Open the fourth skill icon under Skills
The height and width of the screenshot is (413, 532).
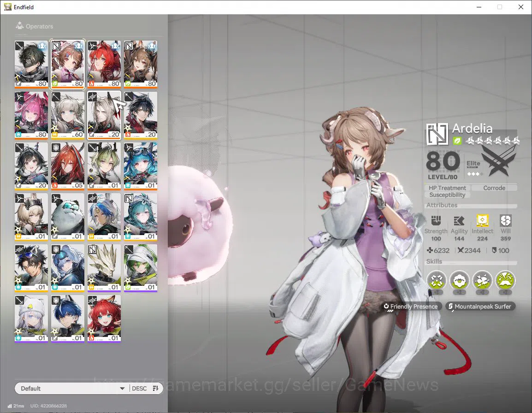coord(505,280)
